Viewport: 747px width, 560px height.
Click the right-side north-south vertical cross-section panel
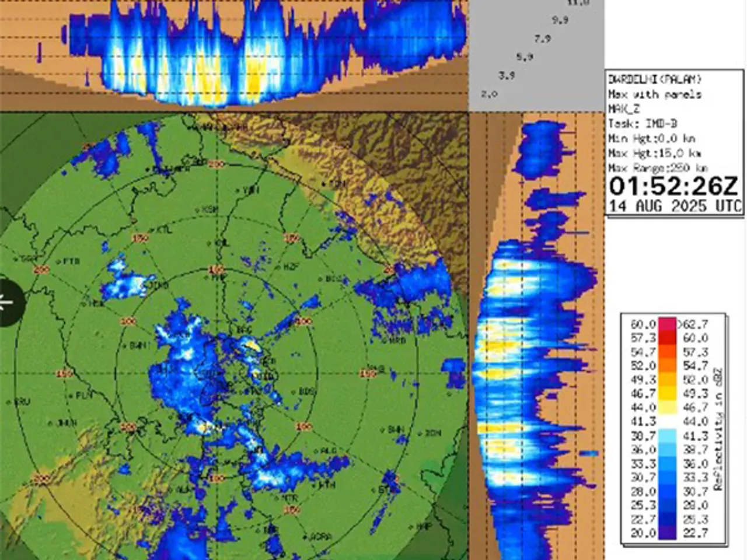[x=536, y=336]
